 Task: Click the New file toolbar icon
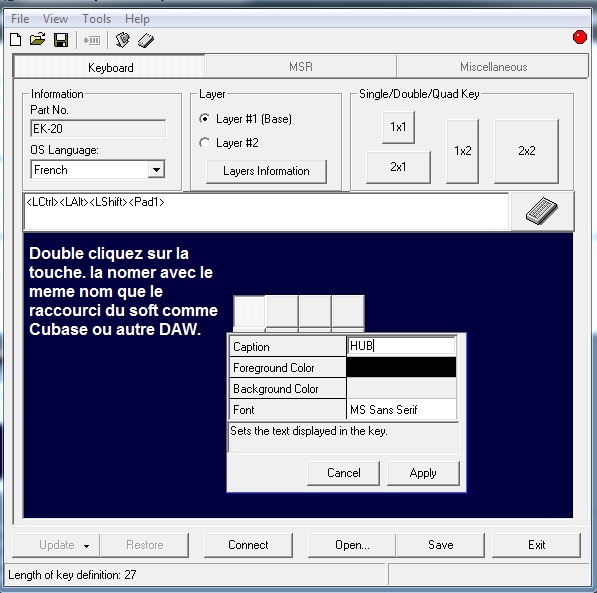(x=16, y=40)
